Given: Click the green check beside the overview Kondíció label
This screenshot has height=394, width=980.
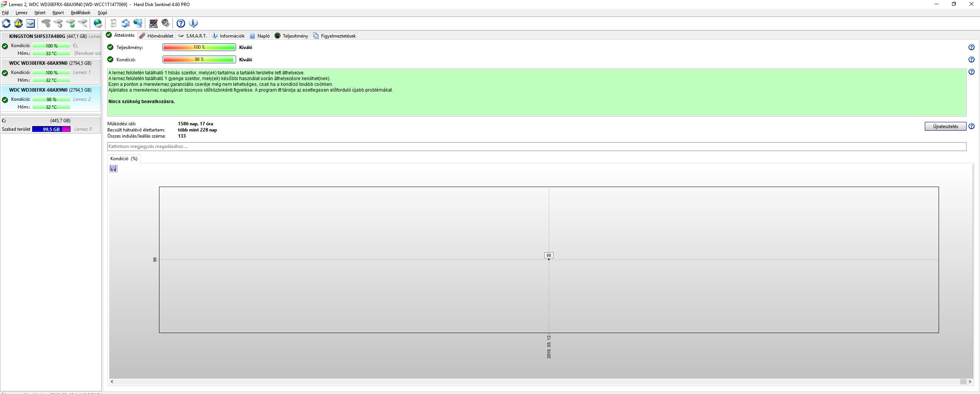Looking at the screenshot, I should click(x=110, y=59).
